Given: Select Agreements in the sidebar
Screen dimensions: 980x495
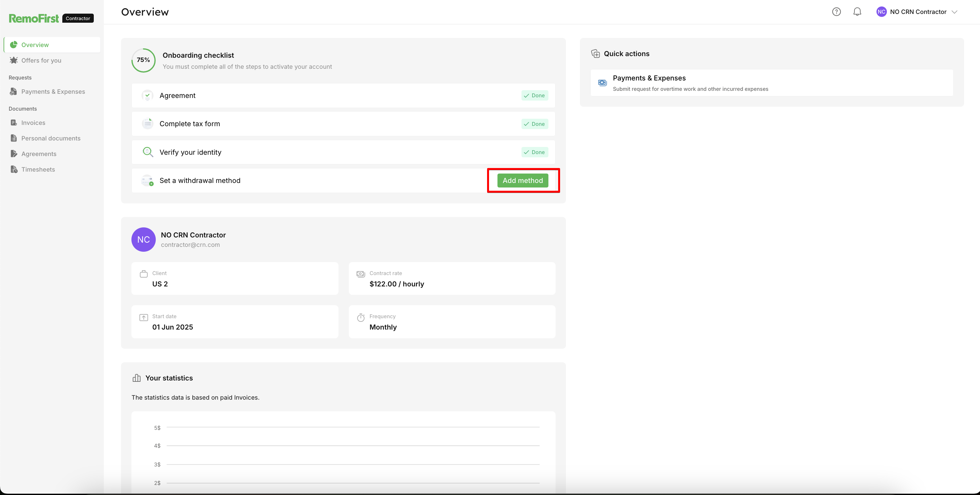Looking at the screenshot, I should 39,154.
